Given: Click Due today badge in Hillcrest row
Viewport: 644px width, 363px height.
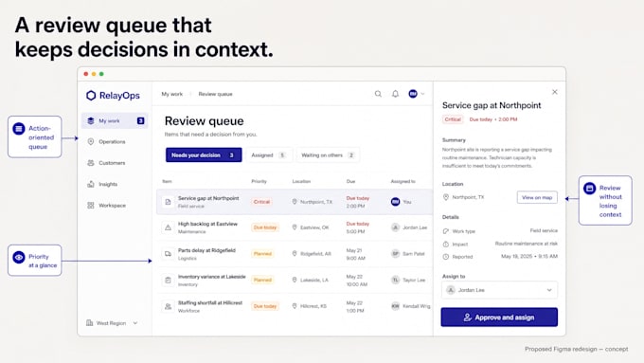Looking at the screenshot, I should point(265,306).
